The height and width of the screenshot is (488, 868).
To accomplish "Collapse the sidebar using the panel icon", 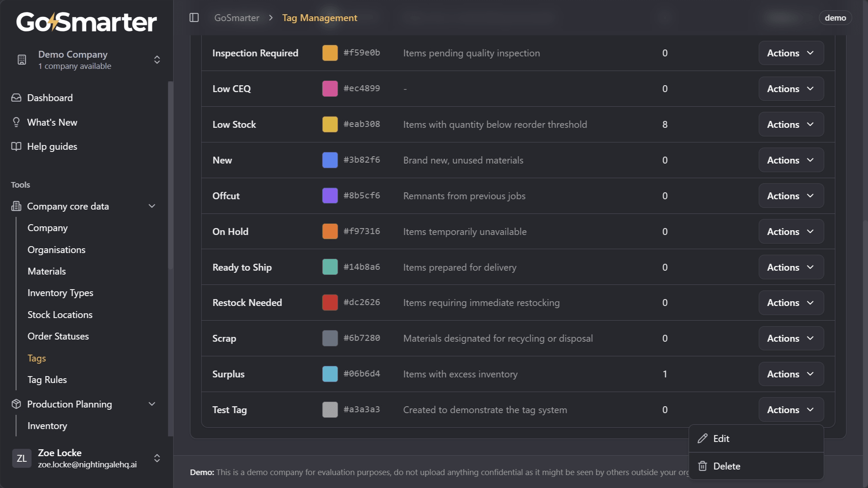I will pos(194,18).
